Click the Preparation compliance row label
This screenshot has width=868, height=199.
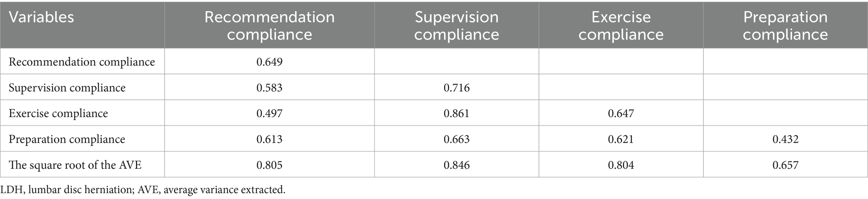[x=67, y=139]
